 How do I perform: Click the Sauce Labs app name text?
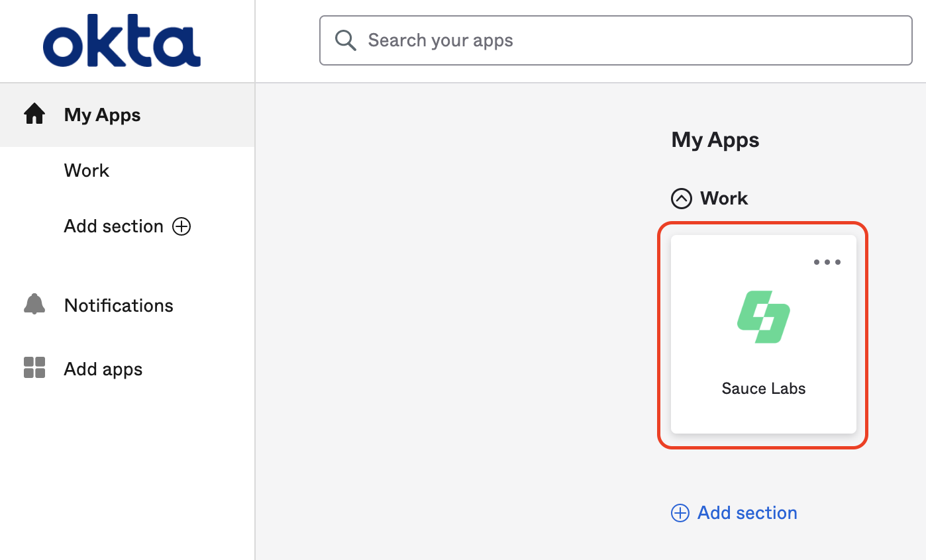(762, 389)
